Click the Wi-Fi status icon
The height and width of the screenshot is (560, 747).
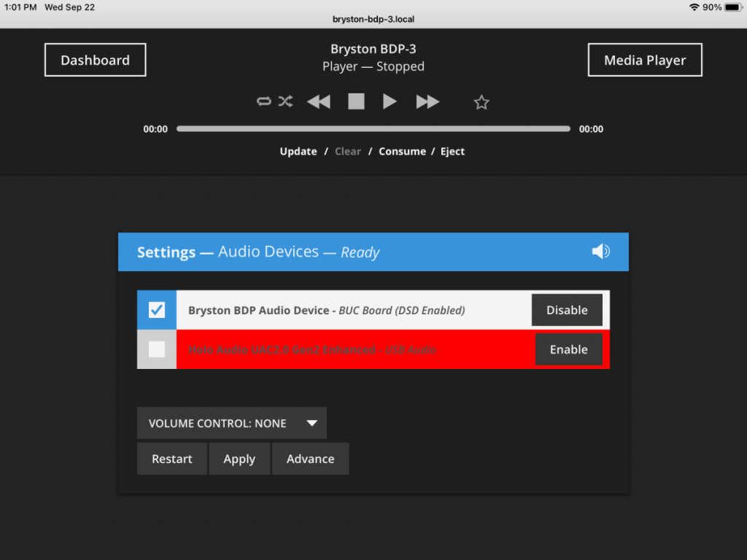(694, 7)
